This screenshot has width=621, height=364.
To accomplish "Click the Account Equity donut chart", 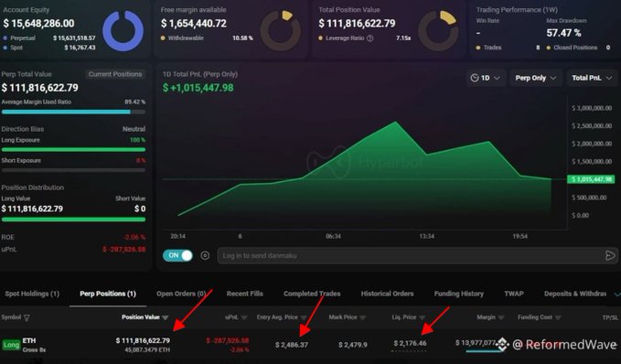I will (123, 30).
